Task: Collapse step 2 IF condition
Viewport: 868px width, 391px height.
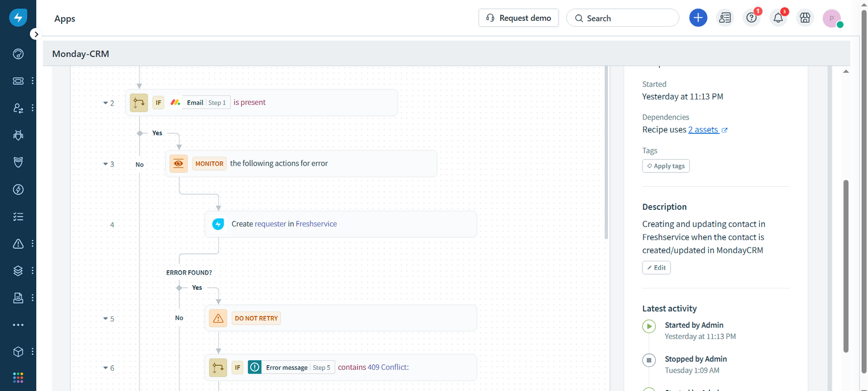Action: click(x=105, y=103)
